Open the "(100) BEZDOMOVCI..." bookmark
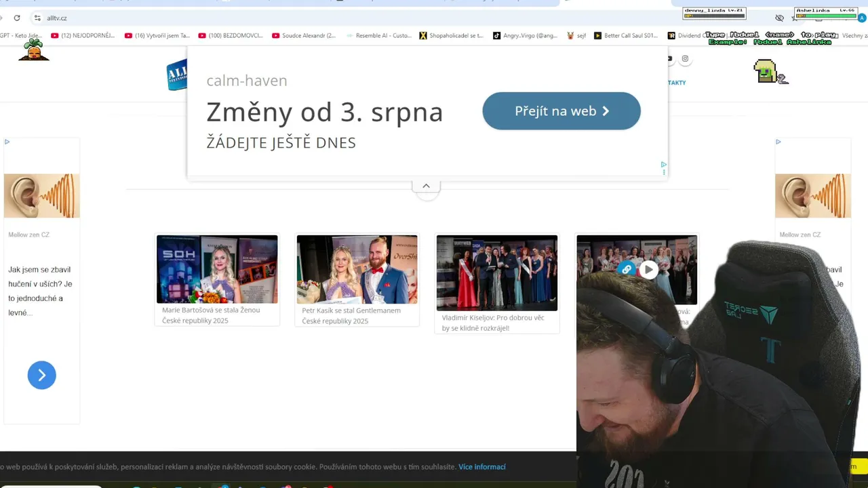 point(231,35)
